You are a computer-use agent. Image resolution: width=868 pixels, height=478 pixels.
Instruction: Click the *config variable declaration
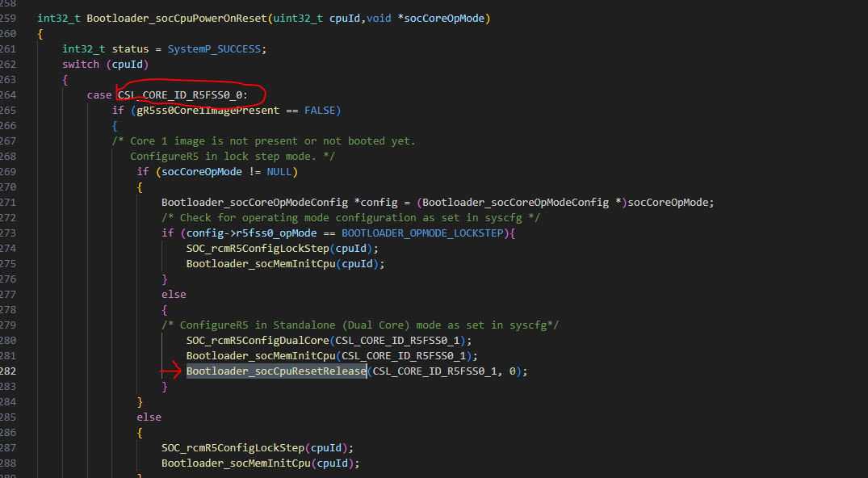click(x=376, y=203)
